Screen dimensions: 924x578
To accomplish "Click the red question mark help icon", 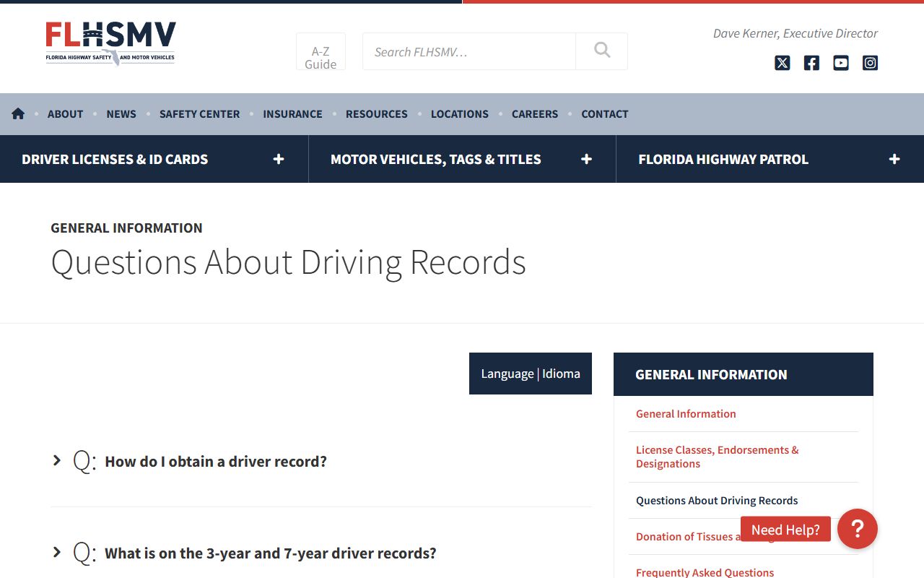I will pos(858,529).
